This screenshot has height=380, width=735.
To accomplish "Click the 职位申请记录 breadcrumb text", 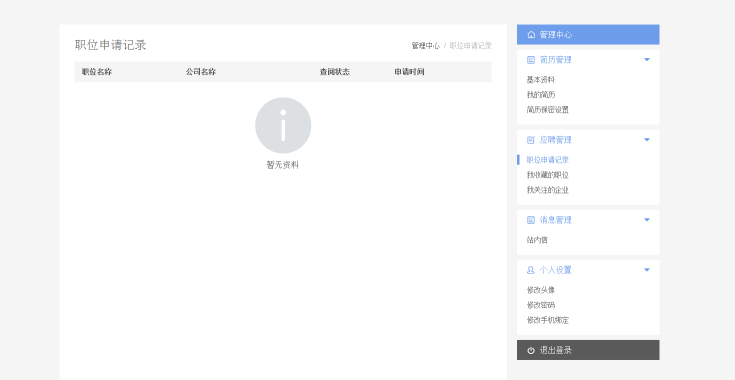I will click(471, 46).
